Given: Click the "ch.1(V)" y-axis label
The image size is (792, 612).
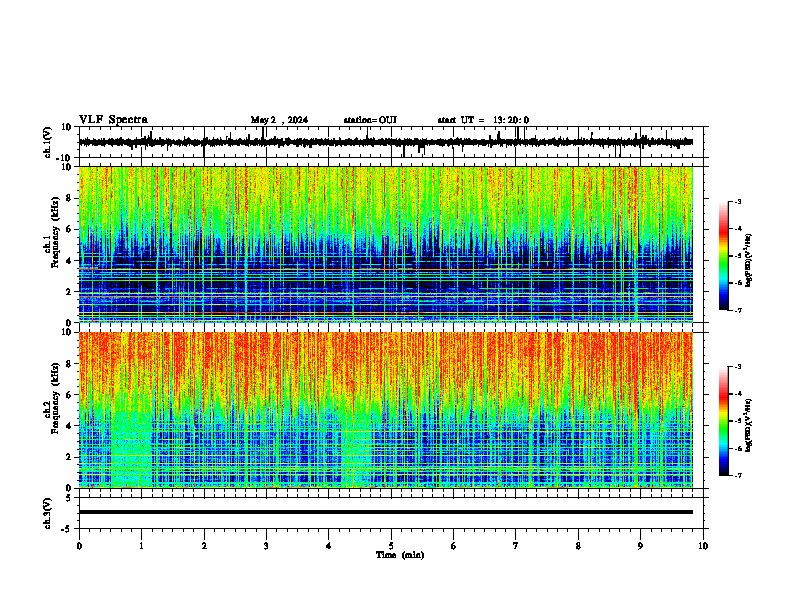Looking at the screenshot, I should [x=47, y=142].
